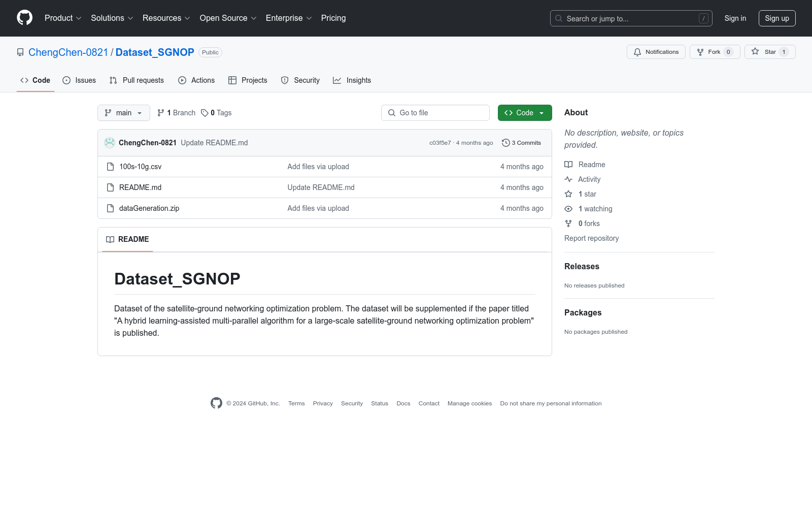View the 1 Branch link
812x508 pixels.
pyautogui.click(x=177, y=113)
